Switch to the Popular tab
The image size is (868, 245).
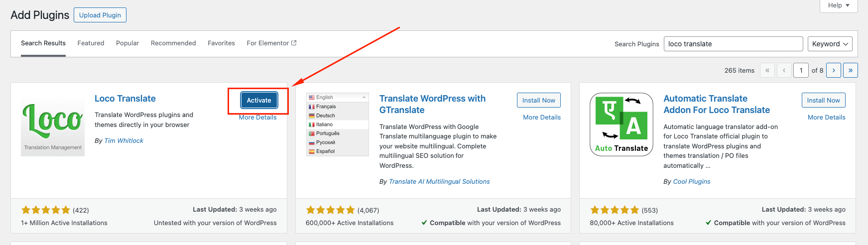127,43
